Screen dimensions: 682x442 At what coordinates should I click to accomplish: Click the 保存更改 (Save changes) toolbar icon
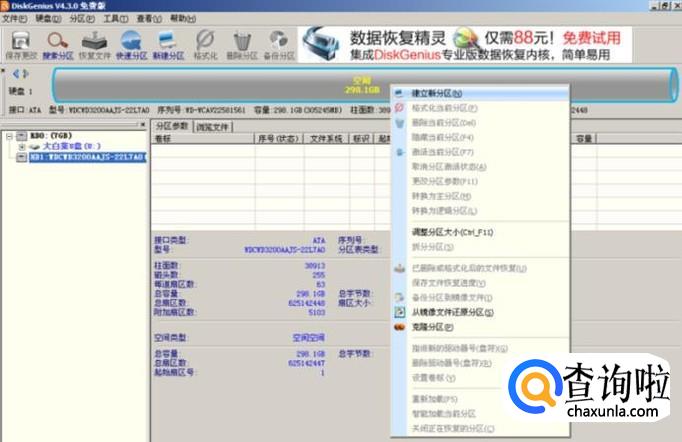[19, 44]
